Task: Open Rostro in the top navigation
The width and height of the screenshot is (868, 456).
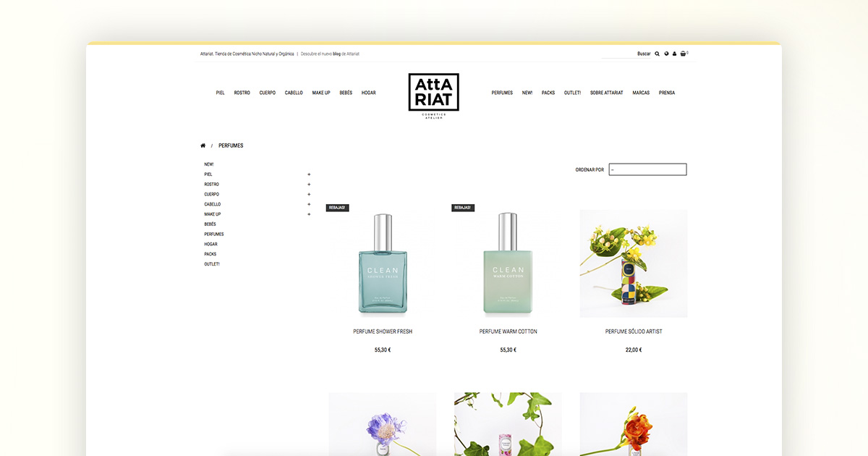Action: coord(242,93)
